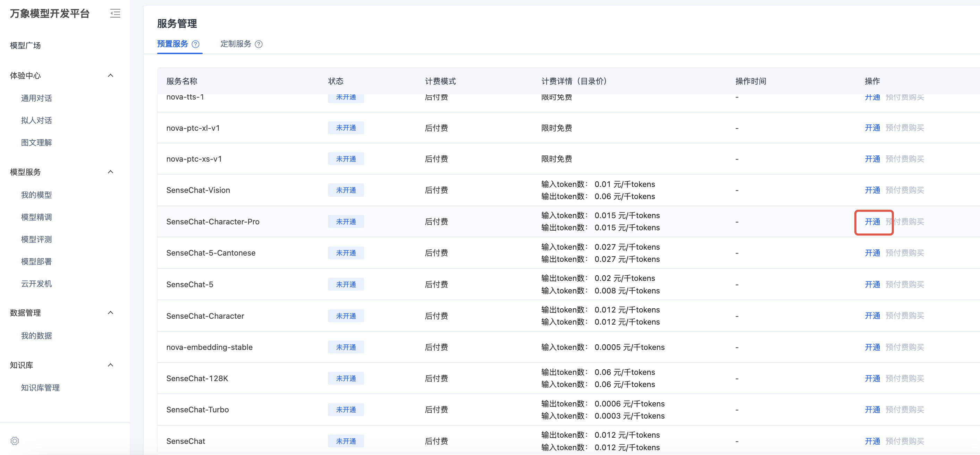Go to 模型评测 page
Image resolution: width=980 pixels, height=455 pixels.
(36, 240)
